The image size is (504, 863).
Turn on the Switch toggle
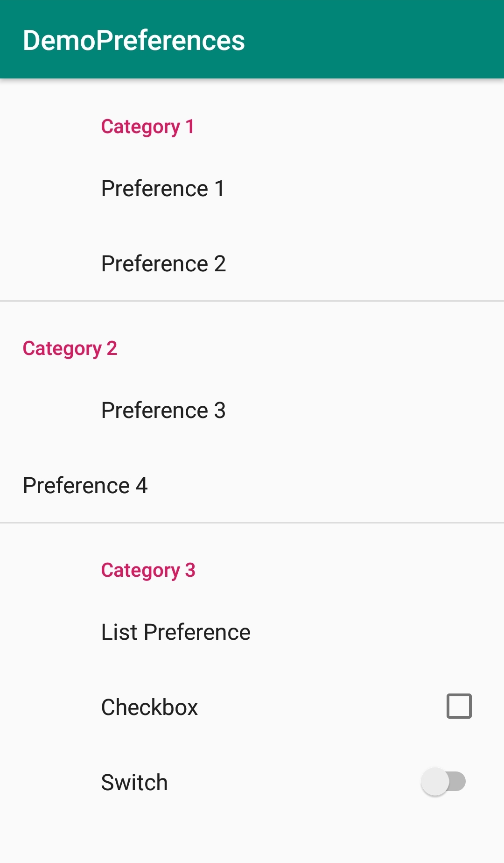pos(443,782)
